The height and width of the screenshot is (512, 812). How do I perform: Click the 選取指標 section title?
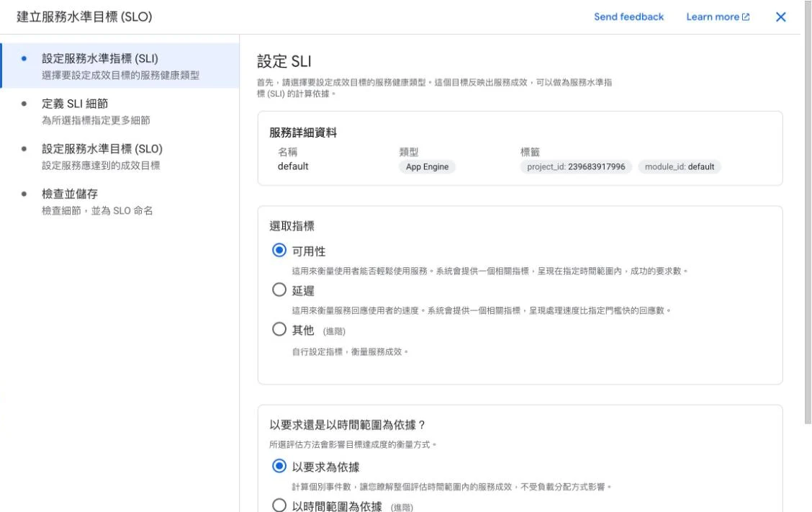tap(292, 226)
